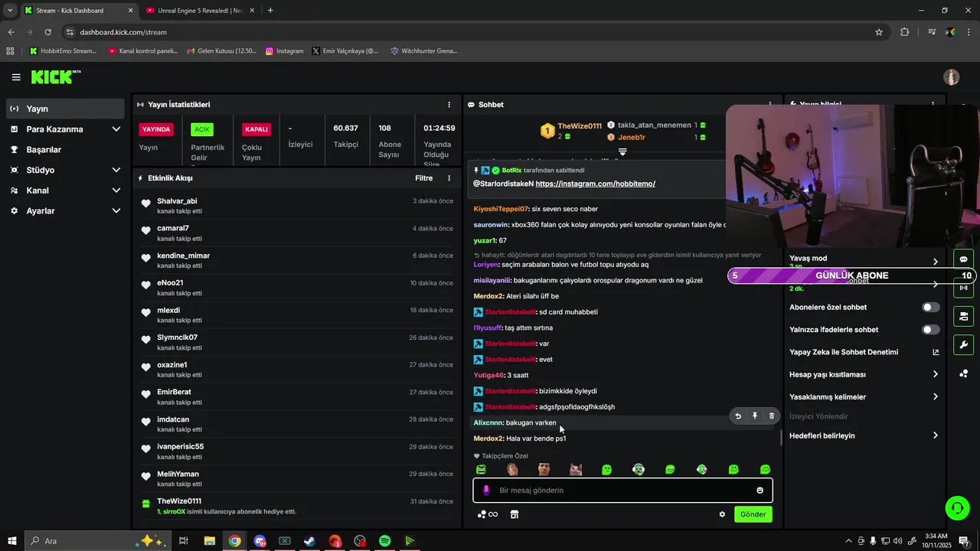Click username sauronwin in chat
Image resolution: width=980 pixels, height=551 pixels.
tap(491, 225)
